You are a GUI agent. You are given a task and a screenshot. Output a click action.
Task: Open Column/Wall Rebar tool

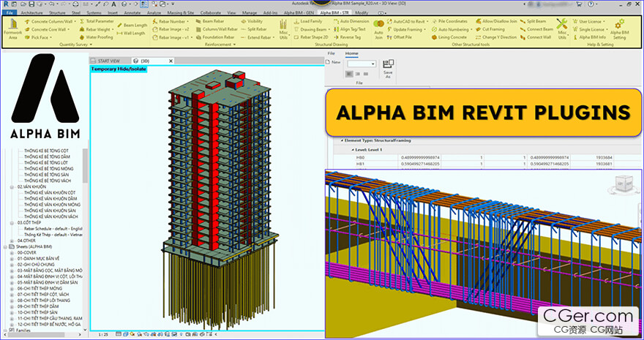coord(217,29)
